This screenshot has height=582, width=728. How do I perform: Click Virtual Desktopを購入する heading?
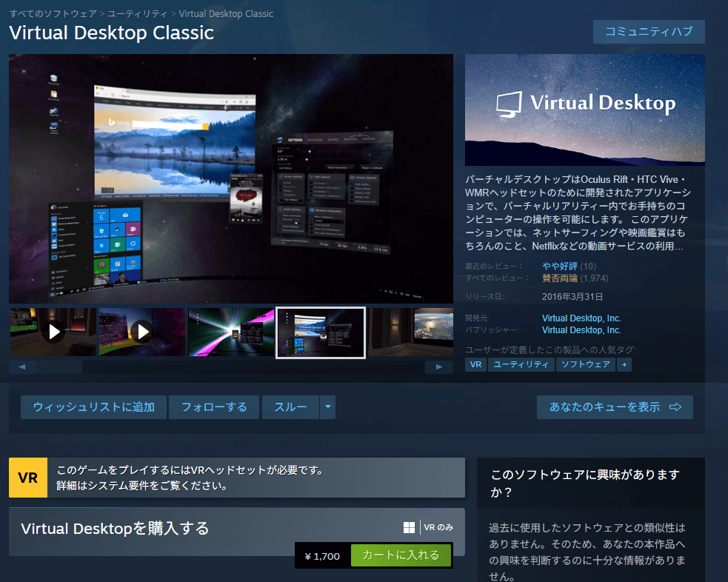pyautogui.click(x=115, y=529)
